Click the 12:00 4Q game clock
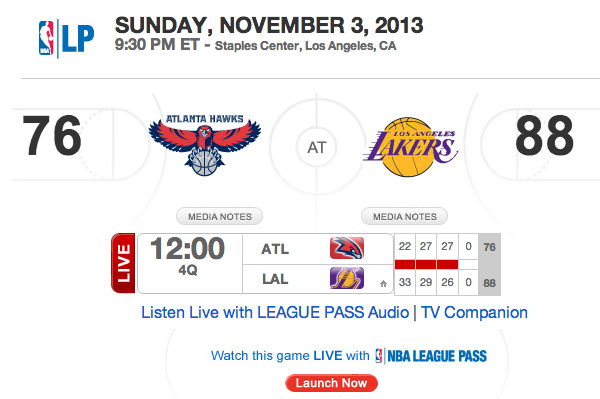Image resolution: width=600 pixels, height=399 pixels. [x=188, y=255]
